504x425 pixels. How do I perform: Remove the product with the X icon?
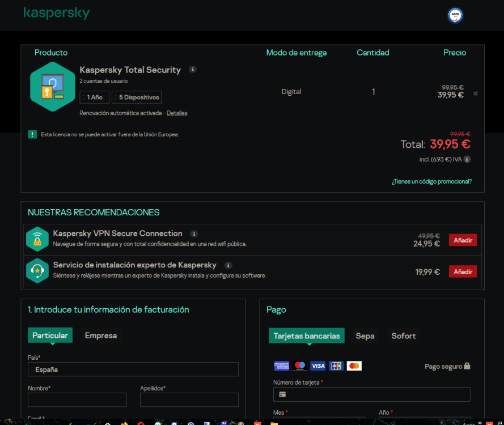click(x=476, y=94)
